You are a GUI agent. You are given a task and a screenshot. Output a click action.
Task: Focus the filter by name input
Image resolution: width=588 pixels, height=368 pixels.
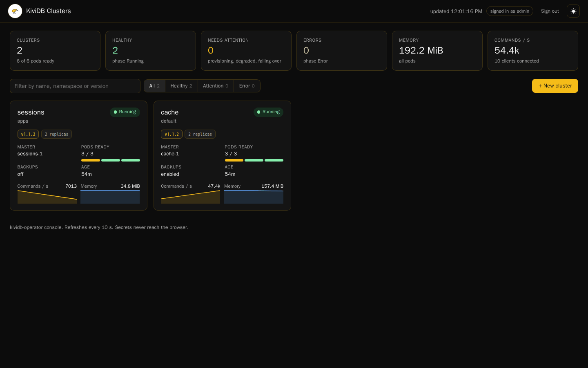click(x=75, y=86)
